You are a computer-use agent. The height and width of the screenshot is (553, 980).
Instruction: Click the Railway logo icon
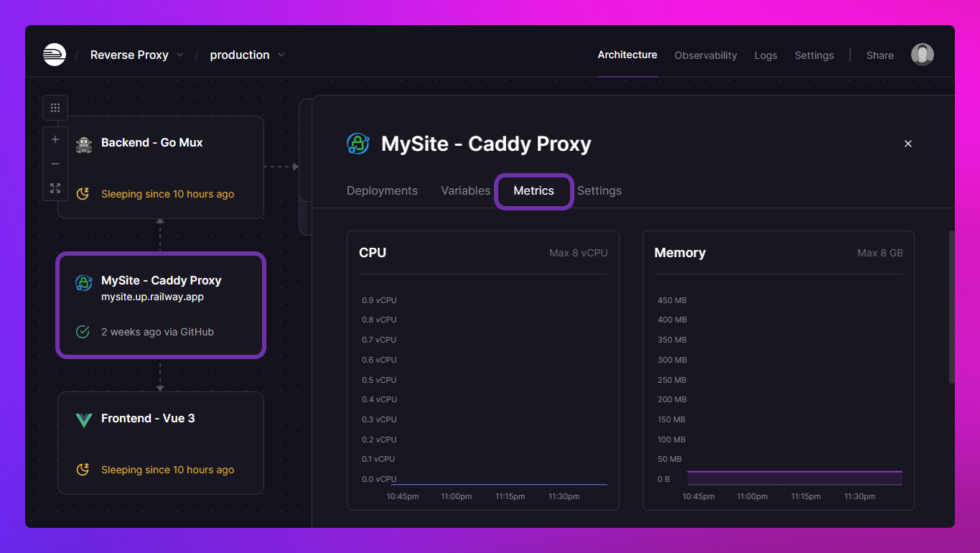pyautogui.click(x=55, y=55)
